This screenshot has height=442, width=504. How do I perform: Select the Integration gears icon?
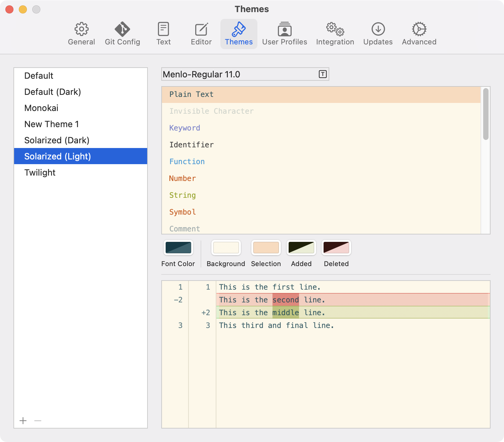click(335, 33)
